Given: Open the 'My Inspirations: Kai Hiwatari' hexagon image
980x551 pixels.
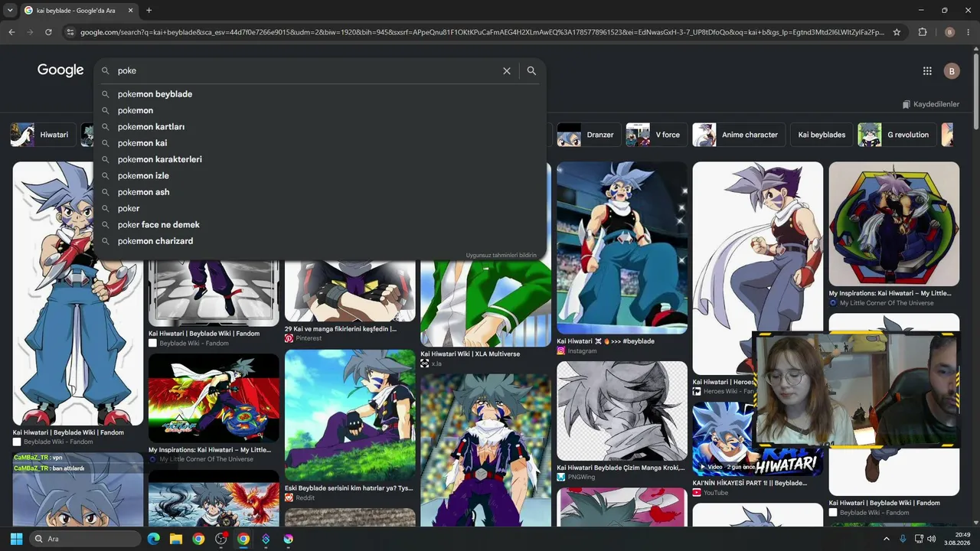Looking at the screenshot, I should [x=893, y=223].
